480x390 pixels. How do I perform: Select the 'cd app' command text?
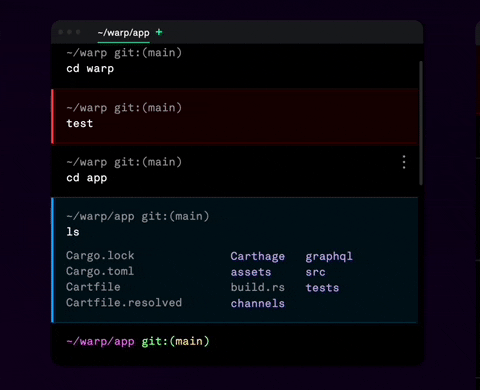point(87,178)
